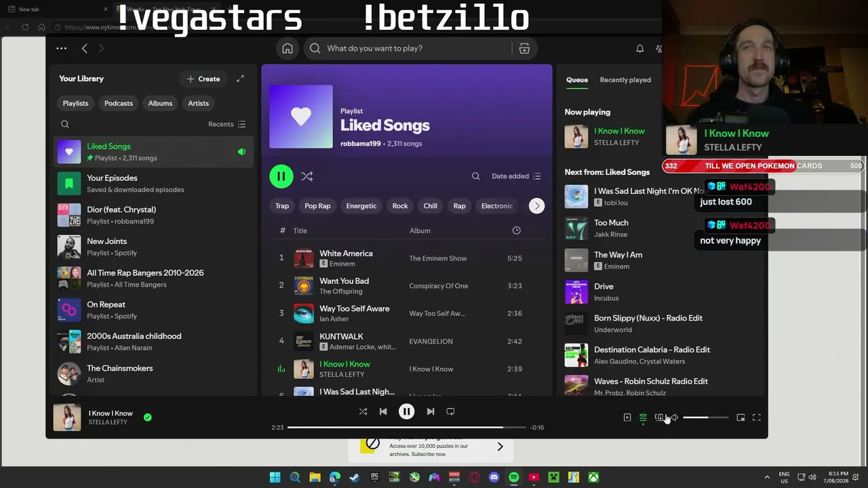Filter Liked Songs by Energetic
Screen dimensions: 868x488
(361, 206)
